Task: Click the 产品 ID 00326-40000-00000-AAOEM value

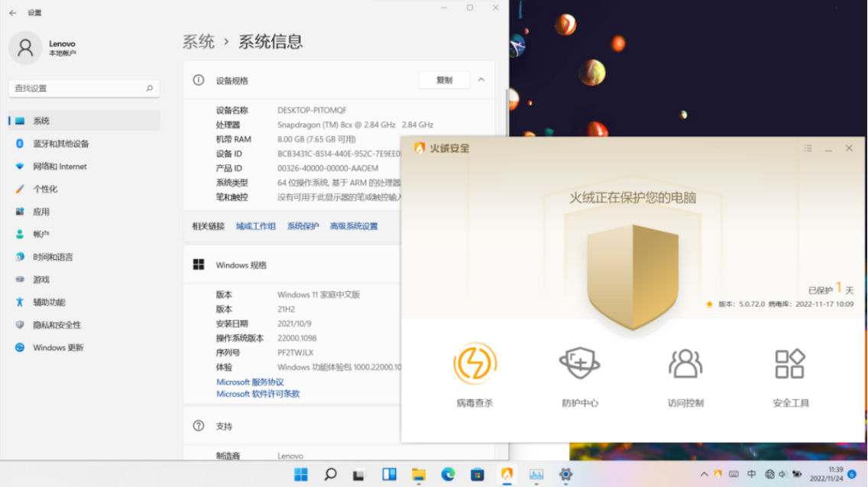Action: [328, 168]
